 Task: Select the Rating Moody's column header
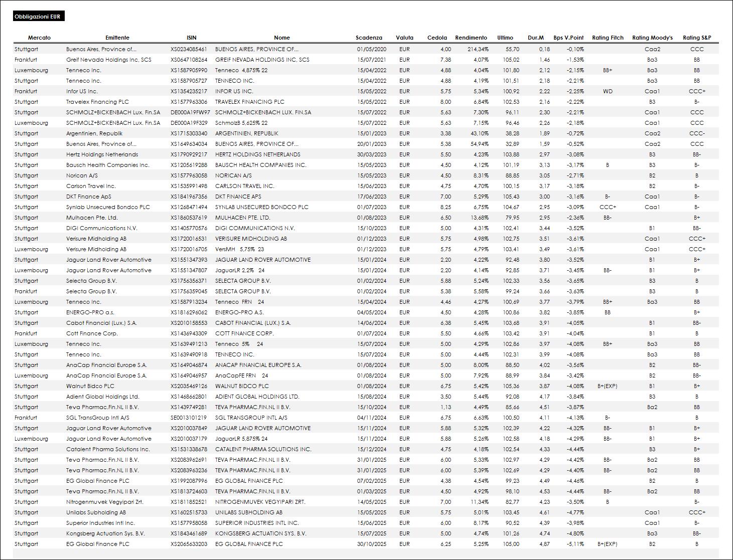pos(652,38)
